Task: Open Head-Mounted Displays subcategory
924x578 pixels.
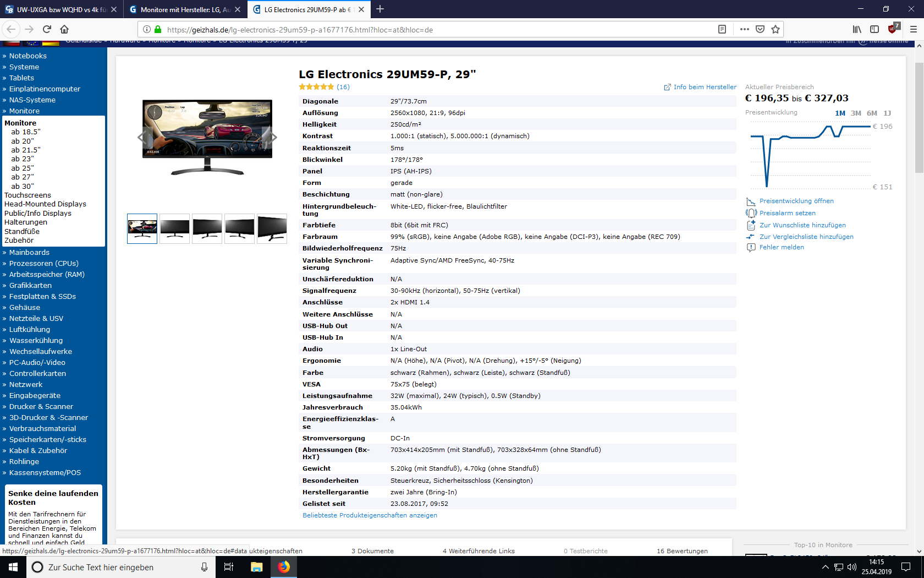Action: (x=45, y=204)
